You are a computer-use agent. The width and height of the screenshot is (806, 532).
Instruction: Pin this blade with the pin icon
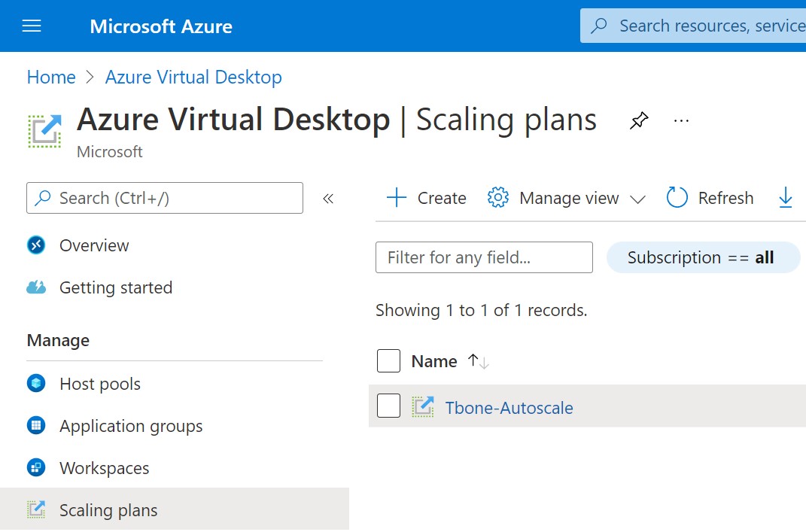[639, 121]
